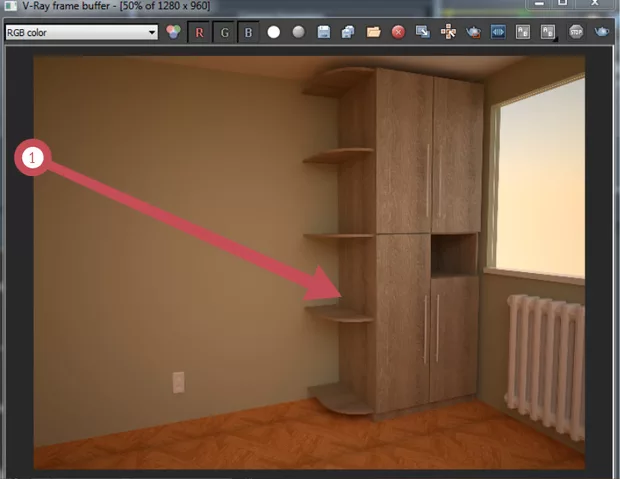The width and height of the screenshot is (620, 479).
Task: Select the region render teapot
Action: (473, 32)
